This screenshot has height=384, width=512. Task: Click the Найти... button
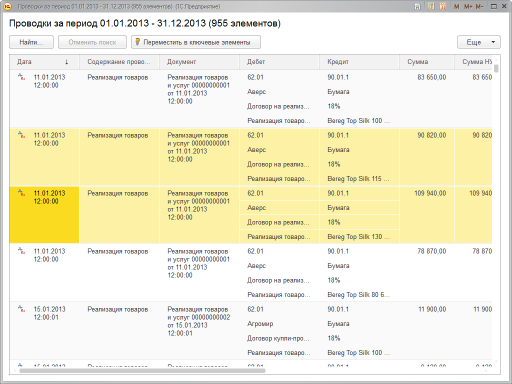pos(31,42)
